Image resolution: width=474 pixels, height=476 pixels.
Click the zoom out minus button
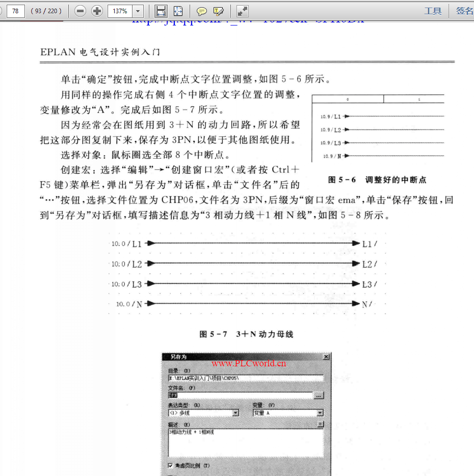pyautogui.click(x=80, y=11)
